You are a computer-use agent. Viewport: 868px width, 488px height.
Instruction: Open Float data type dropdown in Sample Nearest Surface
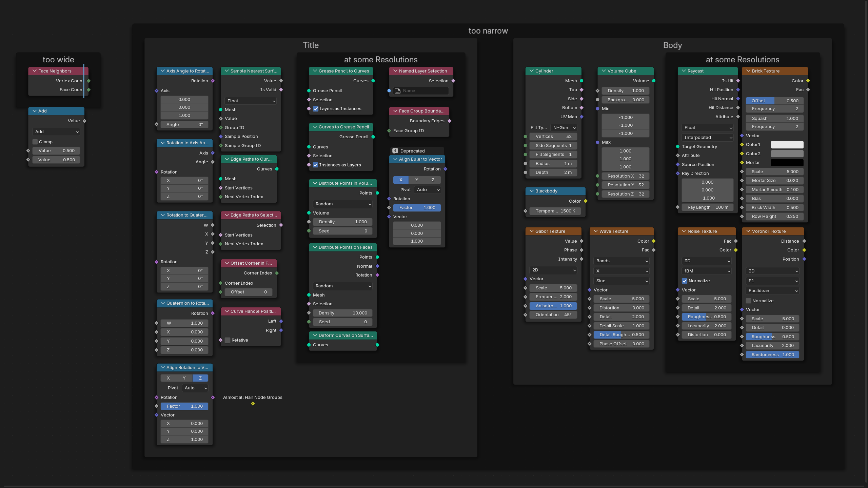click(251, 101)
